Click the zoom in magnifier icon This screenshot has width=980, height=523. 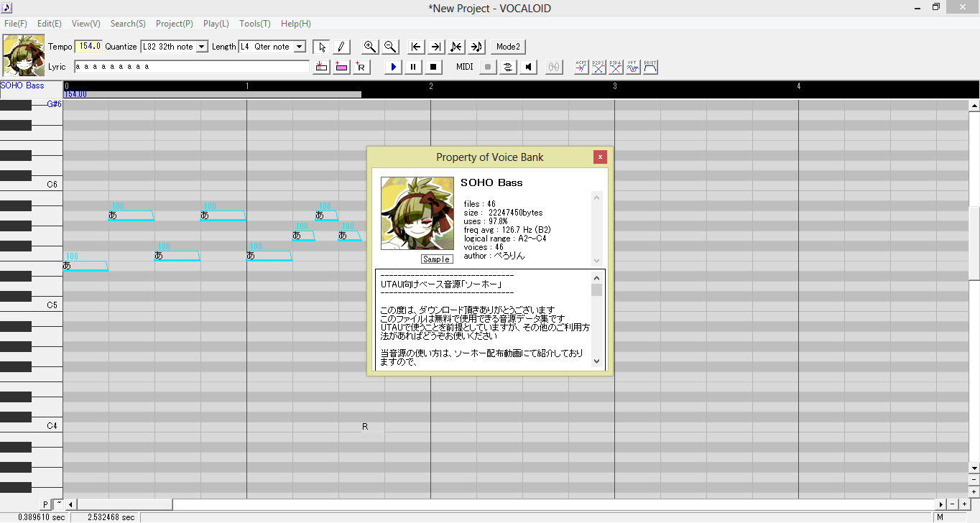pyautogui.click(x=370, y=47)
